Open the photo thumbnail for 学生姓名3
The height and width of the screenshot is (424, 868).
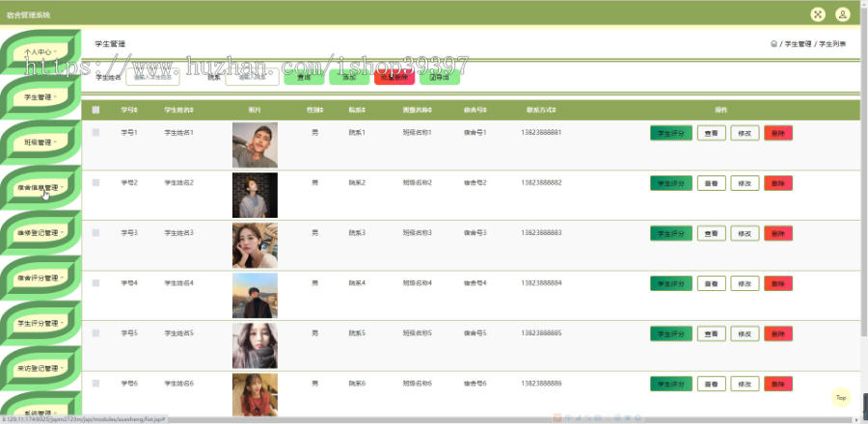(x=255, y=246)
